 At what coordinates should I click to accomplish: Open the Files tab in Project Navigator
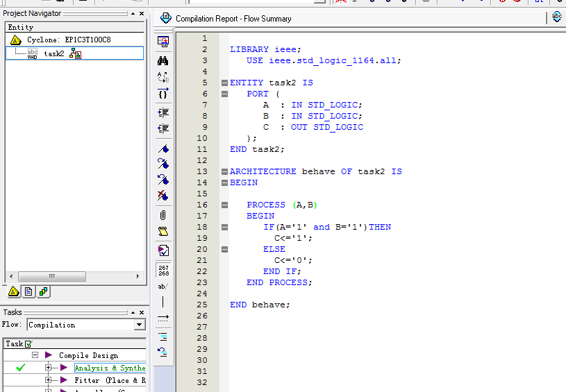point(28,292)
